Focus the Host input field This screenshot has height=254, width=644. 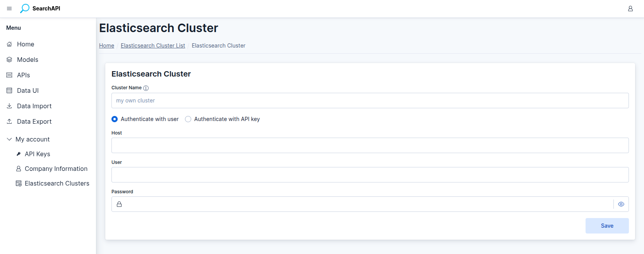[370, 145]
